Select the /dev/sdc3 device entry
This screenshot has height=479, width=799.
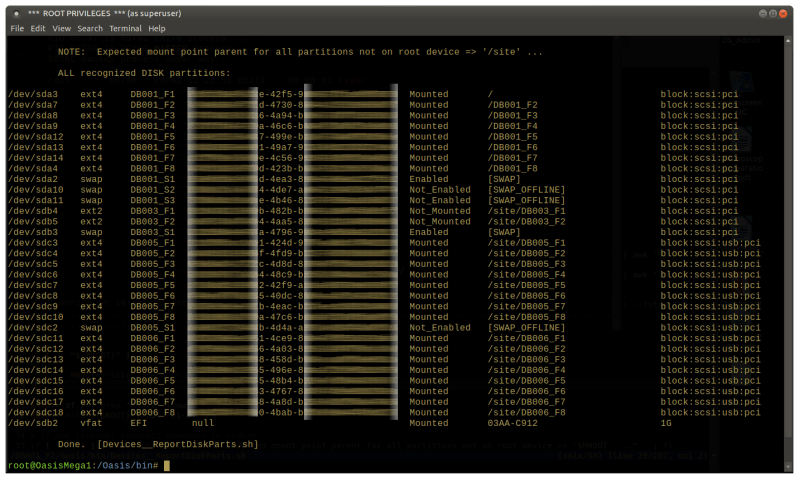33,243
